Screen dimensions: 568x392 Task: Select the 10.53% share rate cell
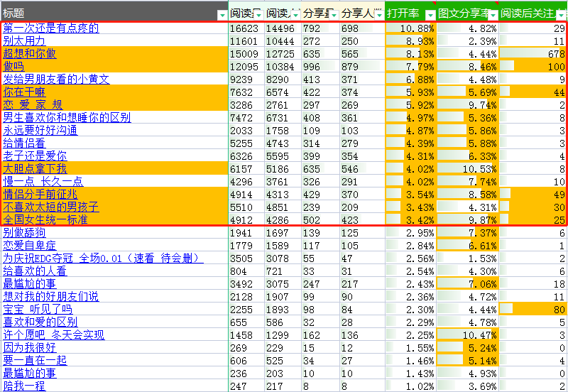467,169
